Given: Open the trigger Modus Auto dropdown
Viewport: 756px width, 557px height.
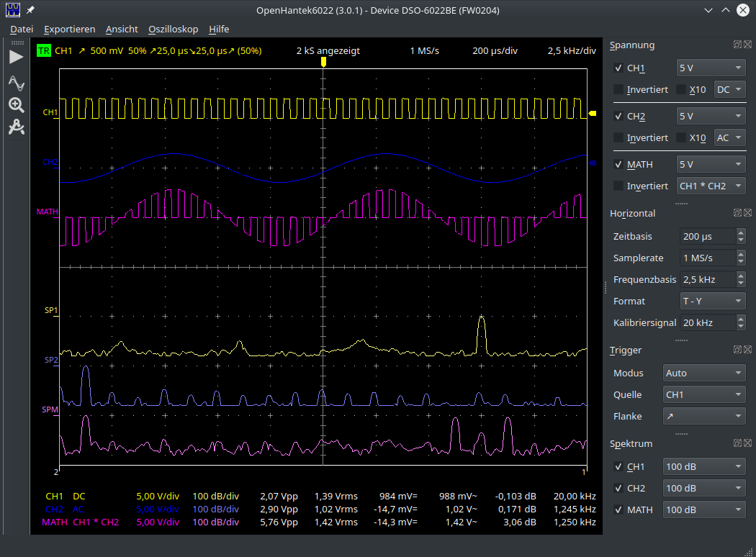Looking at the screenshot, I should [x=703, y=373].
